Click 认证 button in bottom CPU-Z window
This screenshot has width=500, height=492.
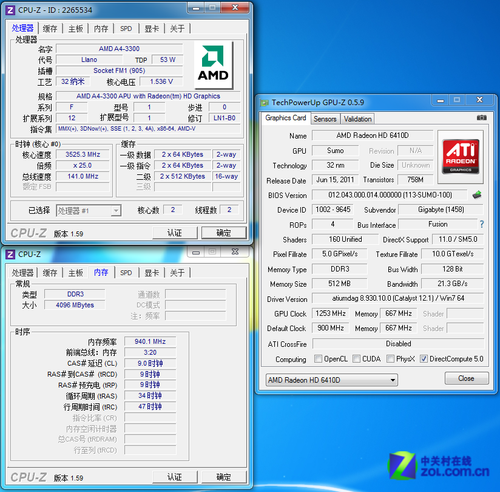[175, 477]
